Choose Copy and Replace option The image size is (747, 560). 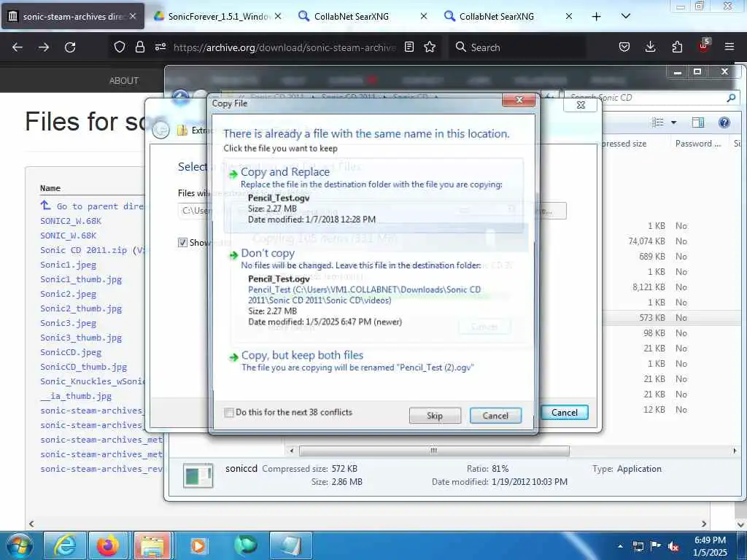coord(374,197)
